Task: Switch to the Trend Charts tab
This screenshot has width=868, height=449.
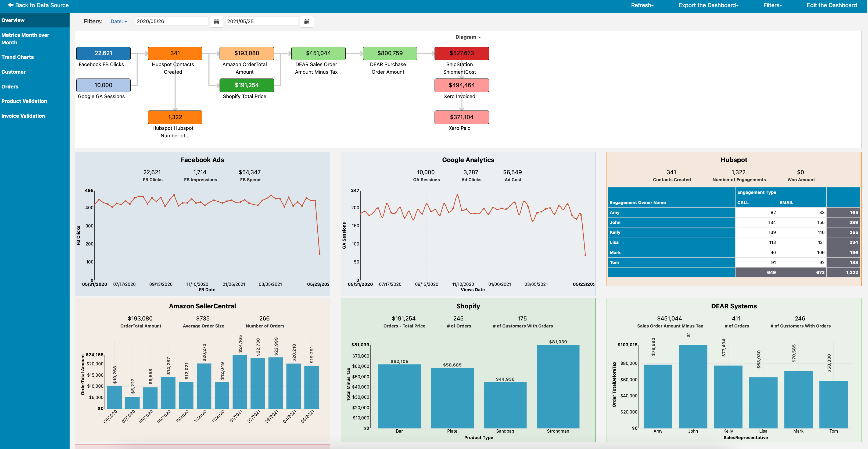Action: pyautogui.click(x=17, y=57)
